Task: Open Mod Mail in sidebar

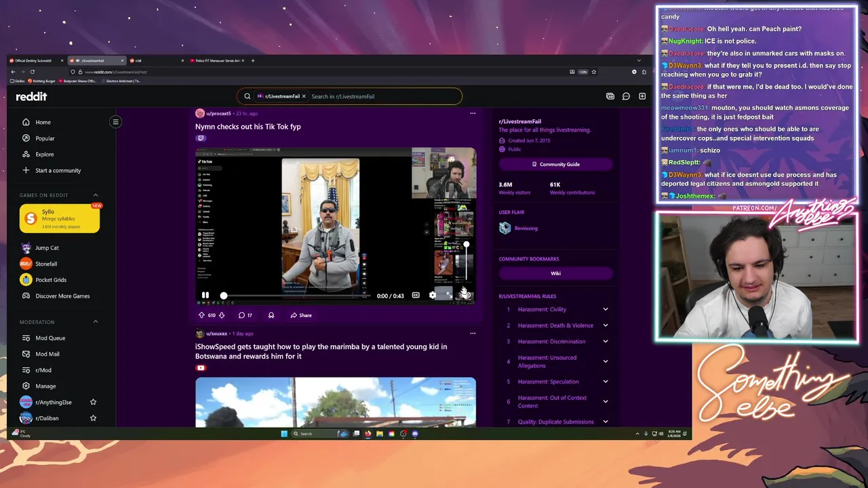Action: [47, 354]
